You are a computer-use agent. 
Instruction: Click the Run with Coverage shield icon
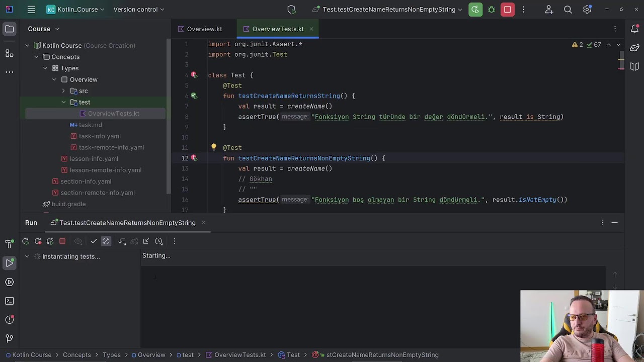291,10
